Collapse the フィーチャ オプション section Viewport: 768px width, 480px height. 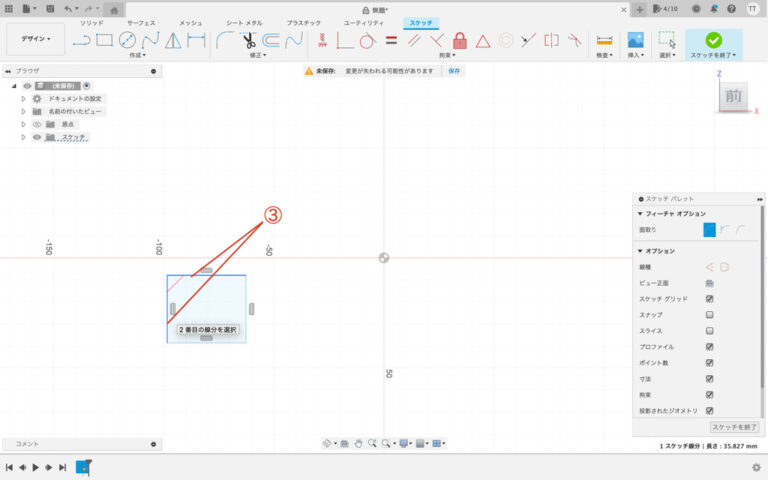click(641, 214)
